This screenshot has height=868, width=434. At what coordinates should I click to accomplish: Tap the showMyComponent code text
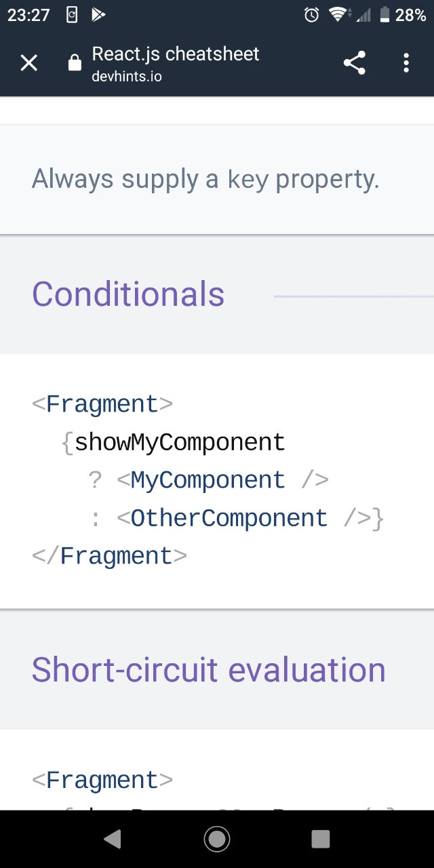coord(180,442)
